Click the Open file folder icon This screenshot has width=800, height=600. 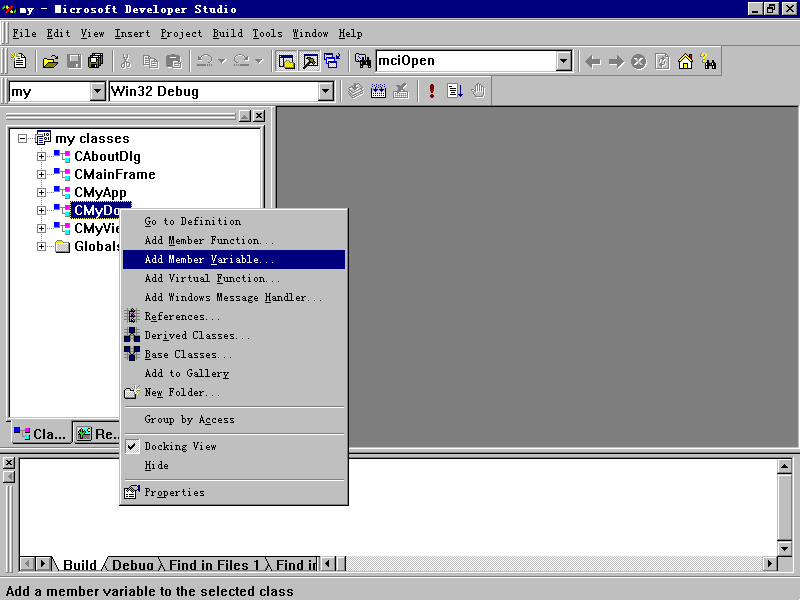point(51,61)
